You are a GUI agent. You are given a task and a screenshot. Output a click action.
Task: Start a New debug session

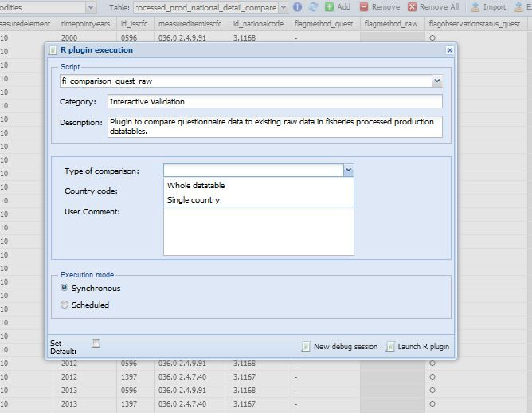[x=339, y=347]
